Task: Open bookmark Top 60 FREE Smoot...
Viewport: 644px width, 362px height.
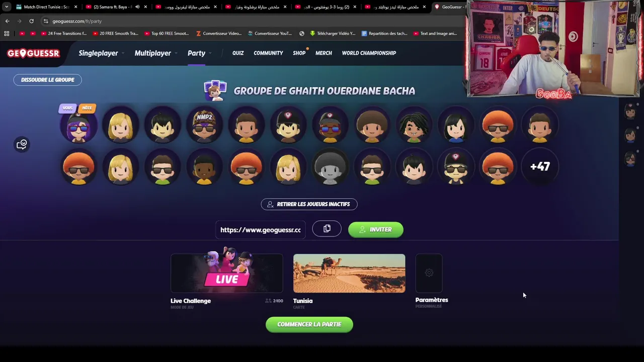Action: pyautogui.click(x=167, y=34)
